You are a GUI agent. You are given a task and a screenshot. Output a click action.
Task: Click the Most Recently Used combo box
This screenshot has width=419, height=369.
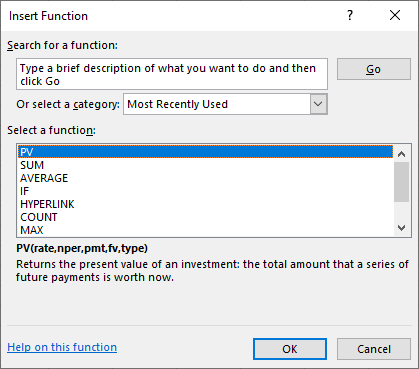point(225,104)
